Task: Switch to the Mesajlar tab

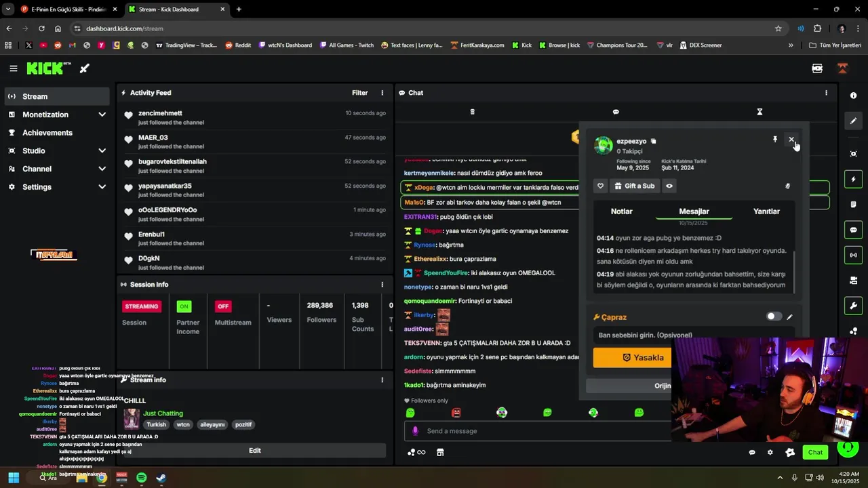Action: point(694,211)
